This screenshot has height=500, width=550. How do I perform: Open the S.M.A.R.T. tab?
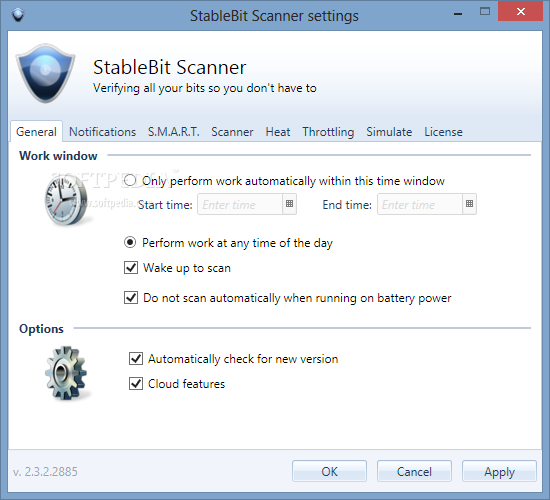[174, 132]
